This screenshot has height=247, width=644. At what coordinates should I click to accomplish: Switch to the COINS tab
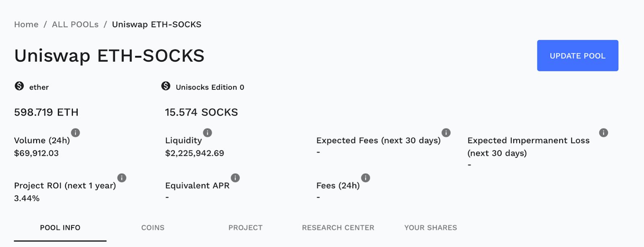153,228
